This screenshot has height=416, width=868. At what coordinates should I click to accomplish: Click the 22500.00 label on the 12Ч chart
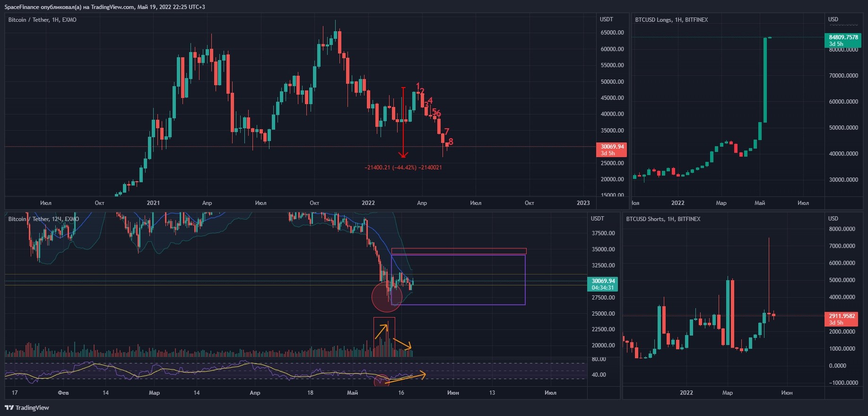(x=603, y=329)
